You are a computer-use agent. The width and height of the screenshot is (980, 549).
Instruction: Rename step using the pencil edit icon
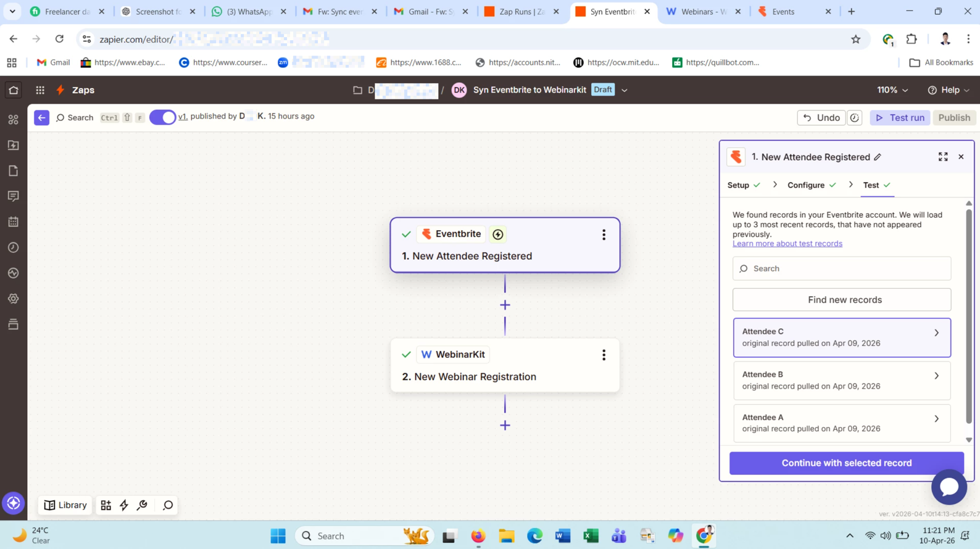[877, 157]
